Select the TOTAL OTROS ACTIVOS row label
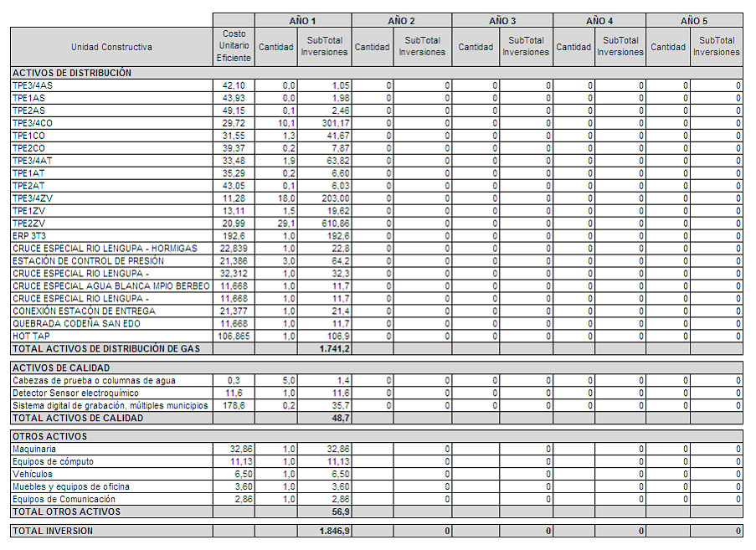 tap(67, 511)
